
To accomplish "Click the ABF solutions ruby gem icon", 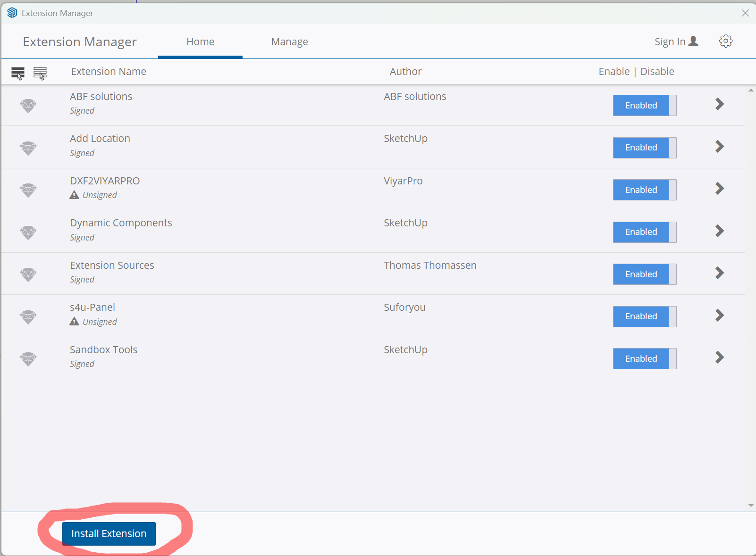I will coord(28,106).
